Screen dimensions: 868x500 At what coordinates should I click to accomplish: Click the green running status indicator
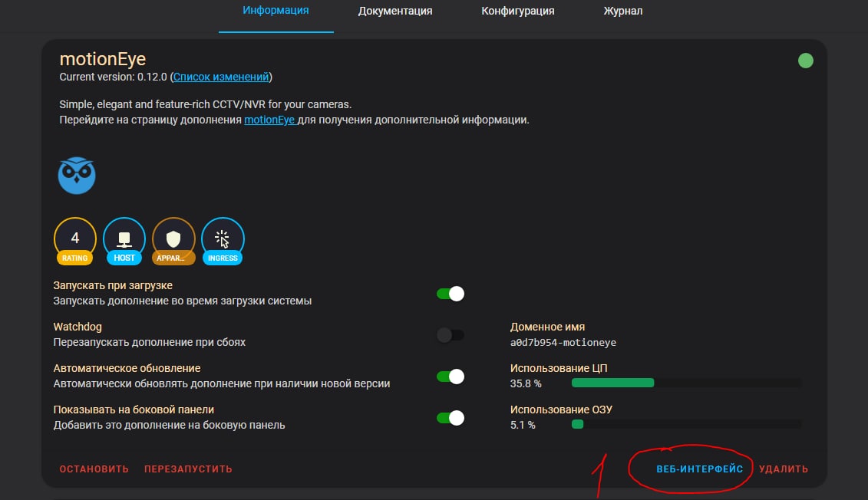(805, 61)
